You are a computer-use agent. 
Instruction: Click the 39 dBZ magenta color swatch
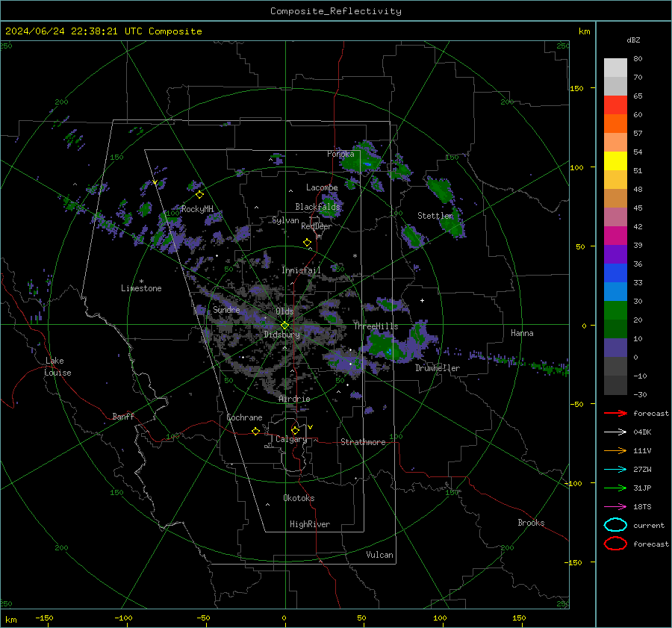point(615,235)
